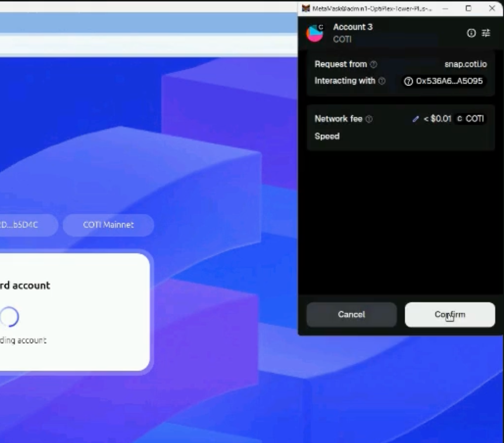This screenshot has height=443, width=504.
Task: Close the MetaMask popup window
Action: tap(492, 9)
